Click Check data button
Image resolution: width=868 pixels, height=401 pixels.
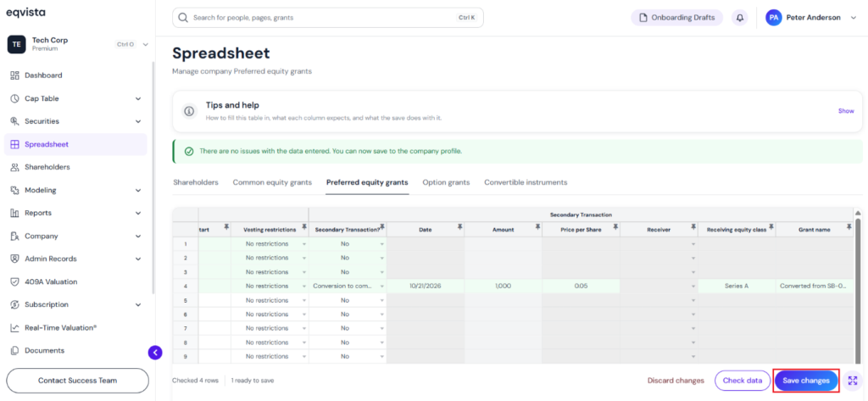coord(743,381)
